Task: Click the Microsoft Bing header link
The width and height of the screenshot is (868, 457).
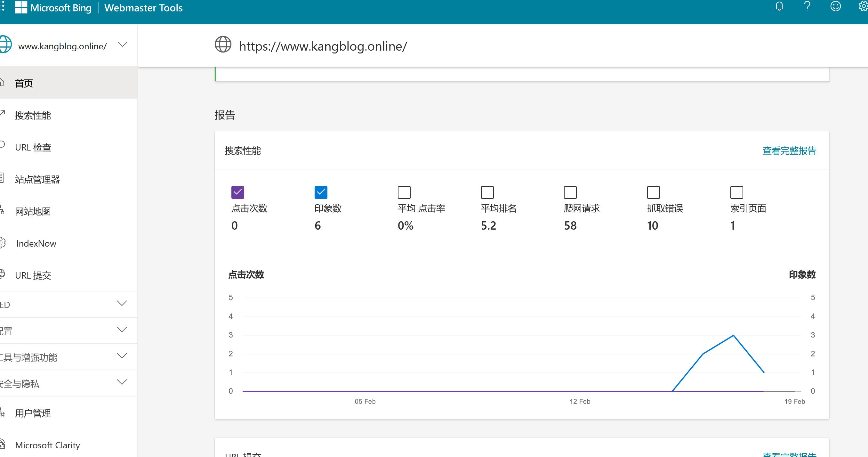Action: 61,8
